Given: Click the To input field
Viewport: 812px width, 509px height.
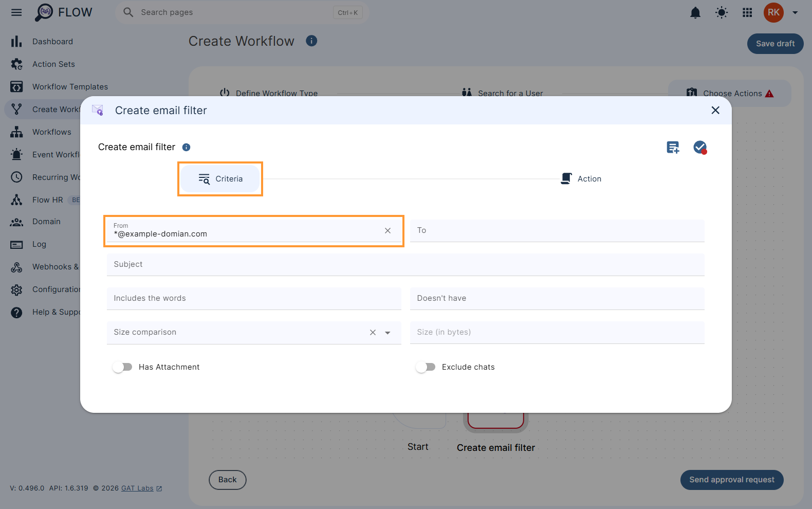Looking at the screenshot, I should (x=557, y=231).
